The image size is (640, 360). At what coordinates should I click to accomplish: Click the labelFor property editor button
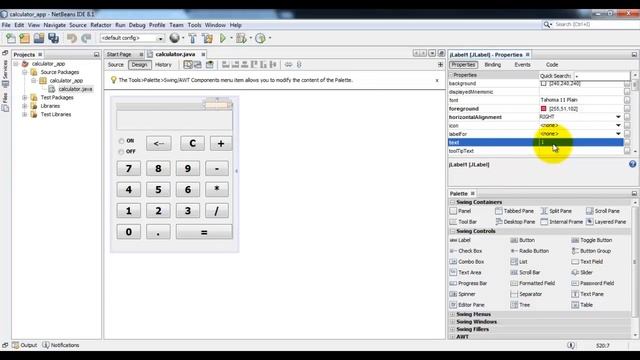pyautogui.click(x=627, y=134)
